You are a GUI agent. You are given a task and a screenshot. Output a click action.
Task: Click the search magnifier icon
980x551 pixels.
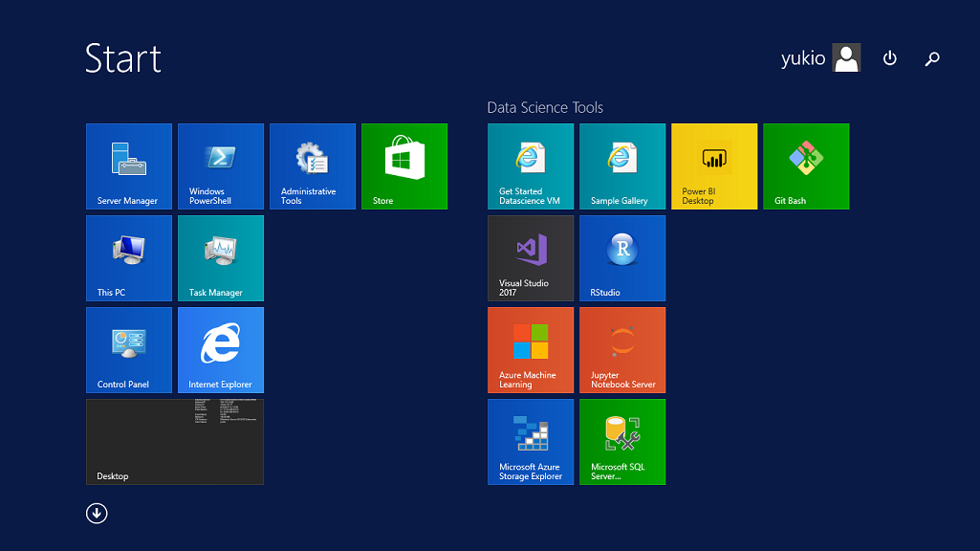[932, 58]
